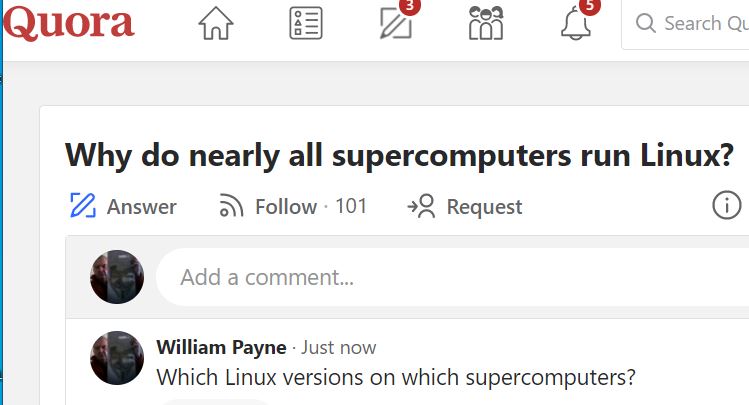Click the Follow feed-signal icon
749x405 pixels.
(231, 206)
